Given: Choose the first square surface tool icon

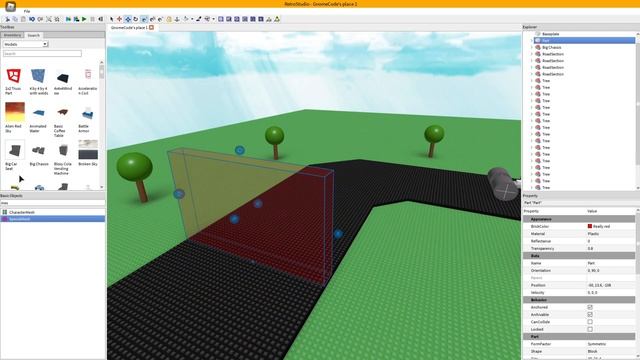Looking at the screenshot, I should (x=221, y=19).
